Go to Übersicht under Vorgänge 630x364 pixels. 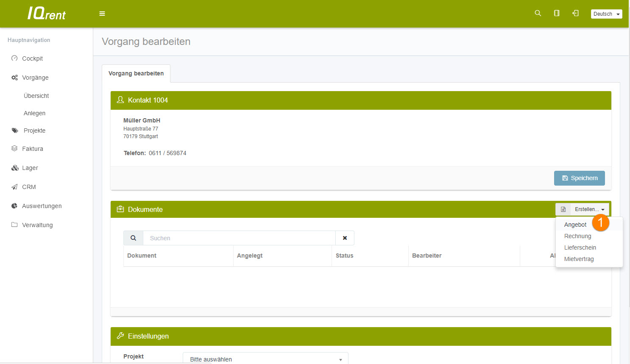click(36, 96)
